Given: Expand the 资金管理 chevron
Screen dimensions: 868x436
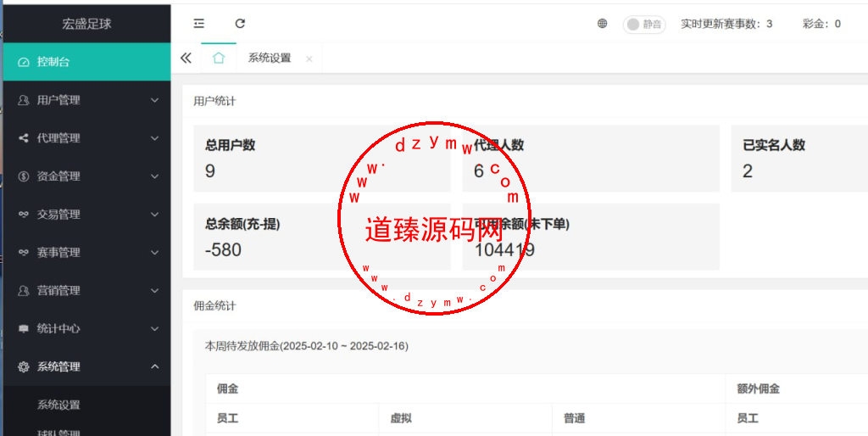Looking at the screenshot, I should (155, 176).
